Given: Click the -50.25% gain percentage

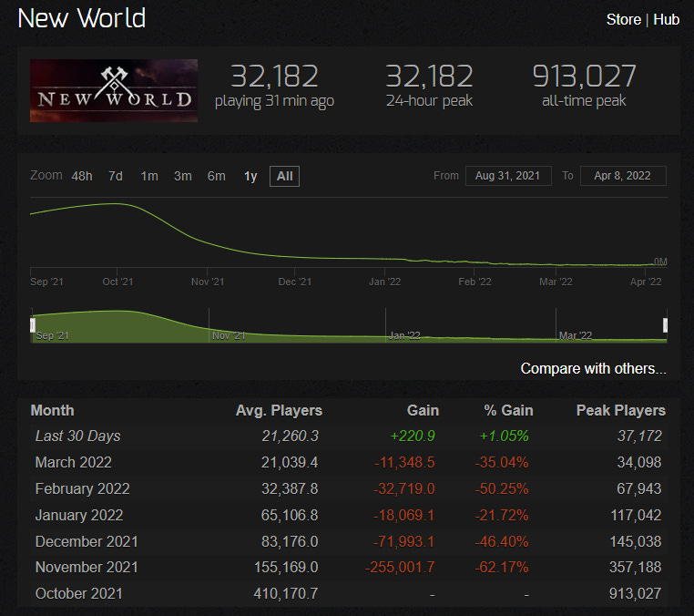Looking at the screenshot, I should 502,488.
